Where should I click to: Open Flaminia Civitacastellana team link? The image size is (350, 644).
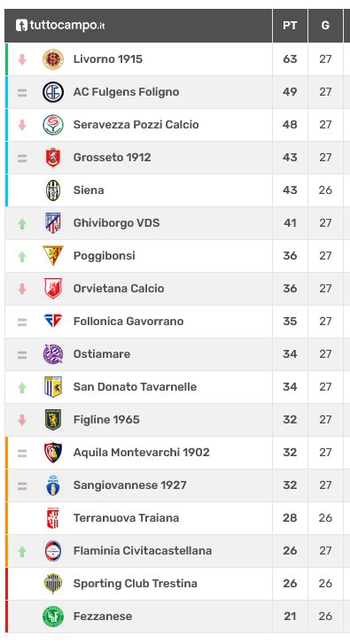[143, 550]
